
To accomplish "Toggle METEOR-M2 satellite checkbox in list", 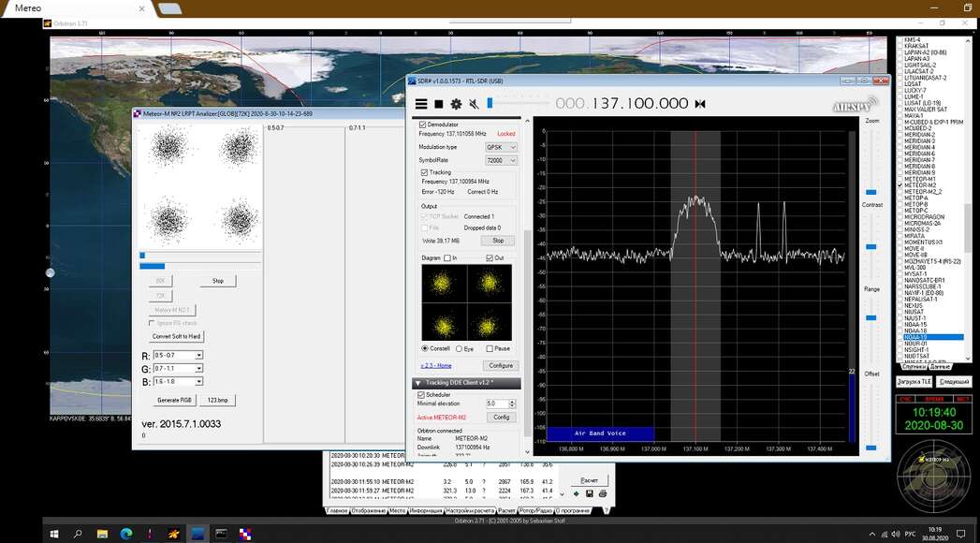I will point(900,185).
